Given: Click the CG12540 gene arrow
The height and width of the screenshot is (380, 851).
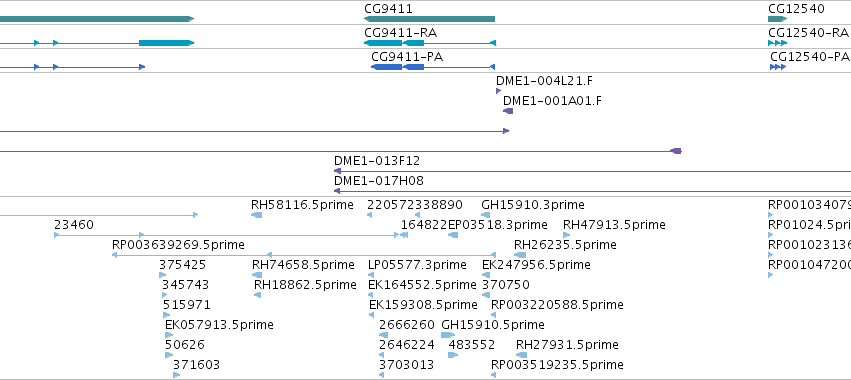Looking at the screenshot, I should pos(778,19).
